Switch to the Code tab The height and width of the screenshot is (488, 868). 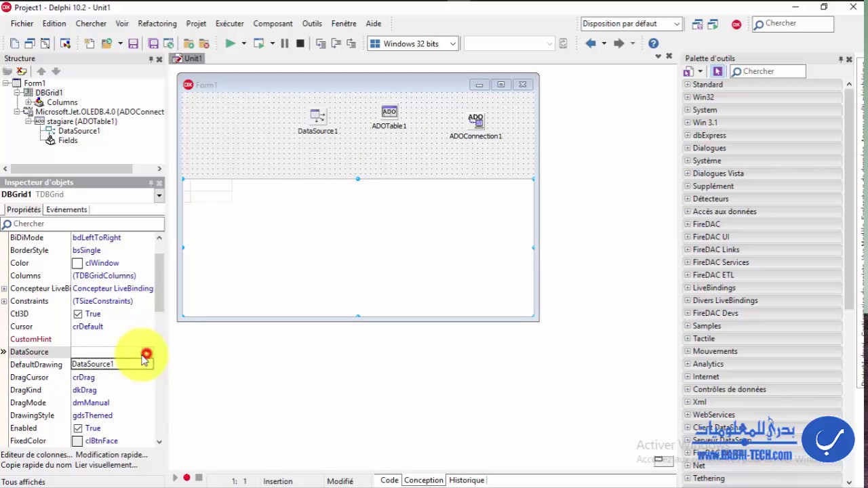pyautogui.click(x=389, y=480)
